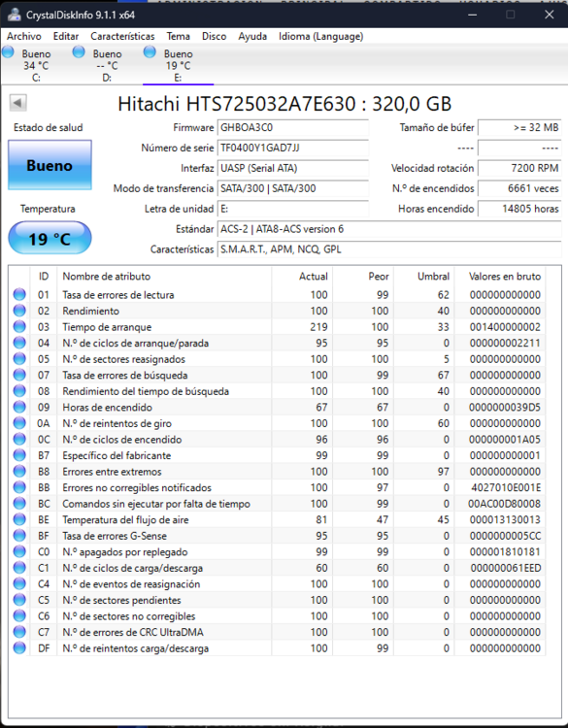Click the buffer size value >= 32 MB
Screen dimensions: 568x728
click(519, 128)
